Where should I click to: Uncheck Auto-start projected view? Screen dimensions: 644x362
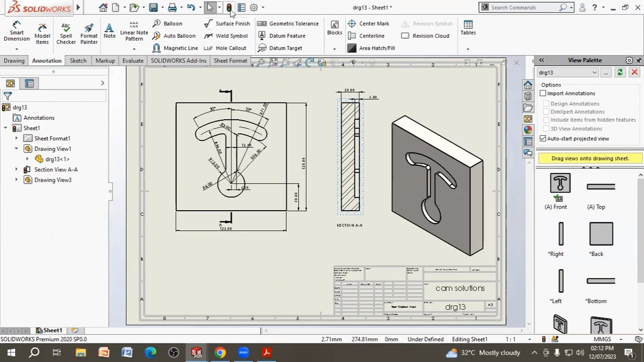point(543,139)
